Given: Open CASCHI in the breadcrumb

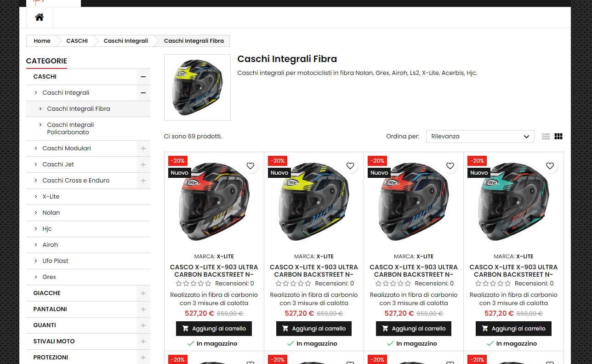Looking at the screenshot, I should (77, 41).
